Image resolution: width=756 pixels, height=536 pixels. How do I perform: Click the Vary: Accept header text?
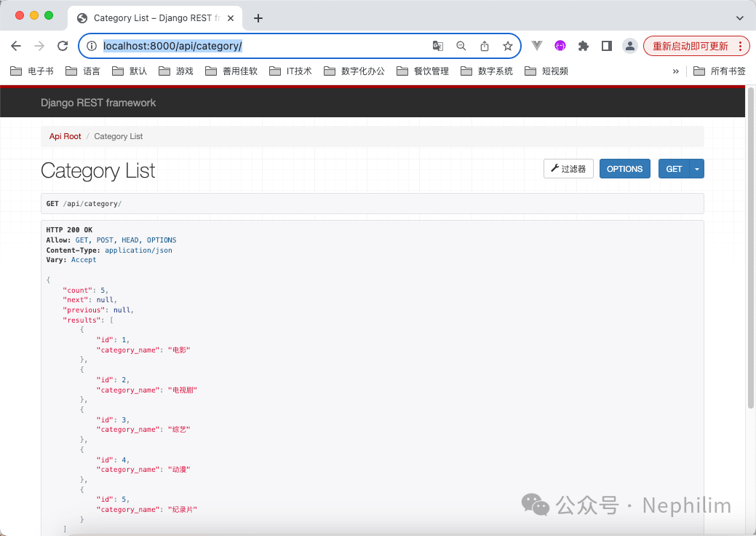pyautogui.click(x=71, y=260)
